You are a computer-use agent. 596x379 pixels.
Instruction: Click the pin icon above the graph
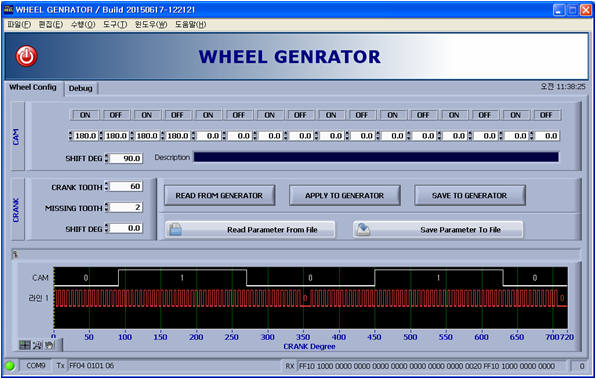tap(15, 255)
